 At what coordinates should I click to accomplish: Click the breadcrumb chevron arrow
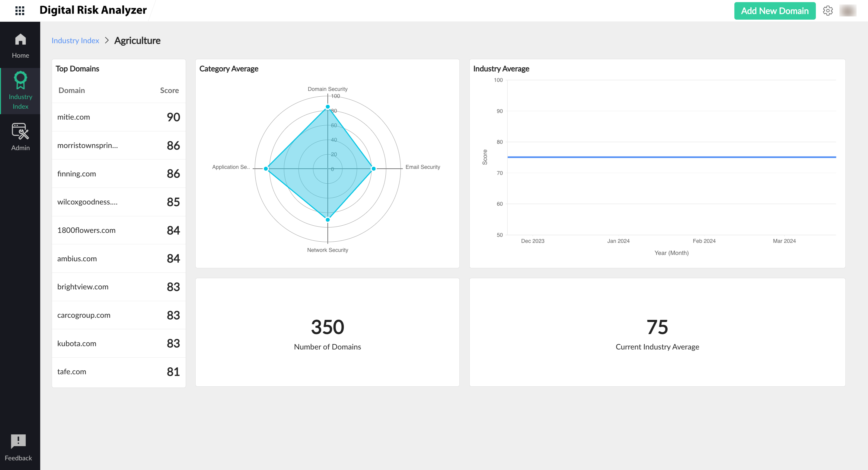click(x=107, y=40)
